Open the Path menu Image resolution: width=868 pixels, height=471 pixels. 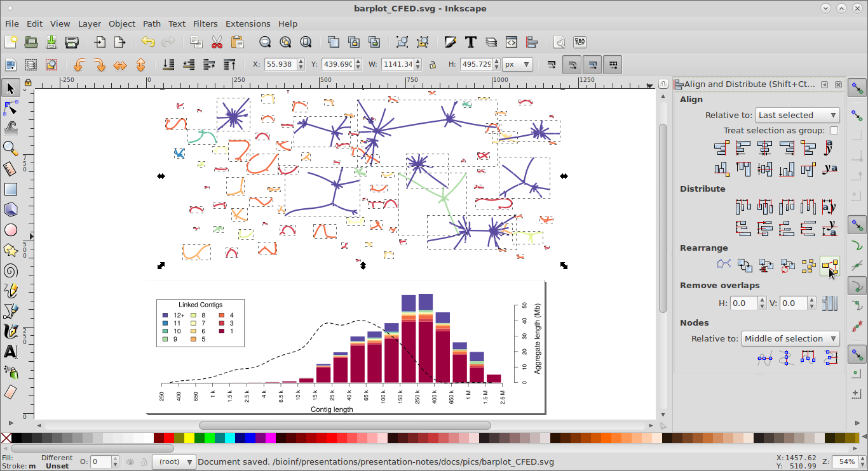[152, 23]
